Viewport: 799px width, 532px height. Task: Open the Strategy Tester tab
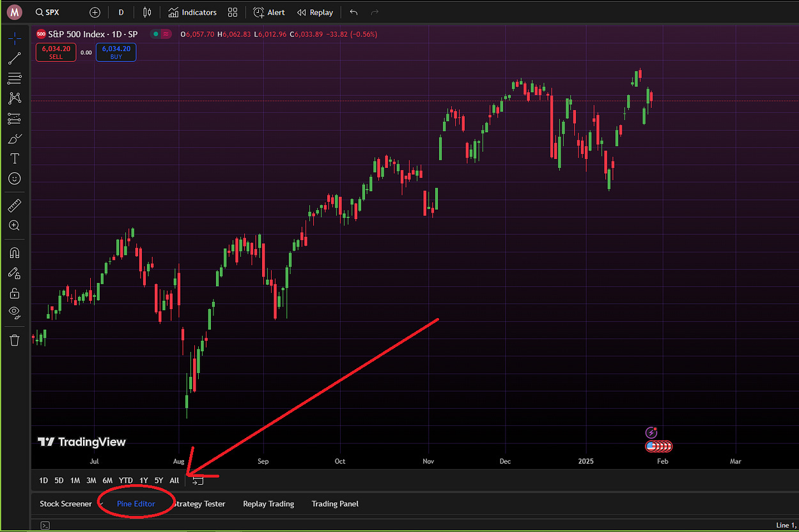click(x=200, y=504)
